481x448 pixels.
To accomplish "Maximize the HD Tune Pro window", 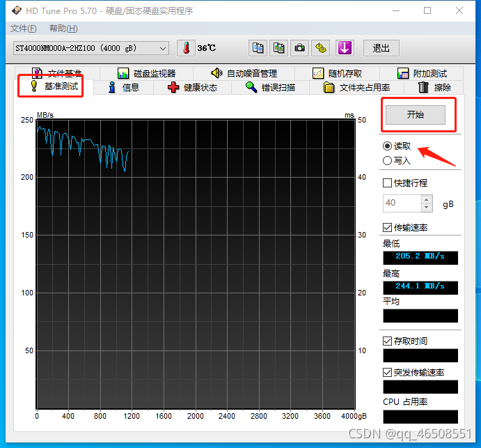I will tap(427, 10).
